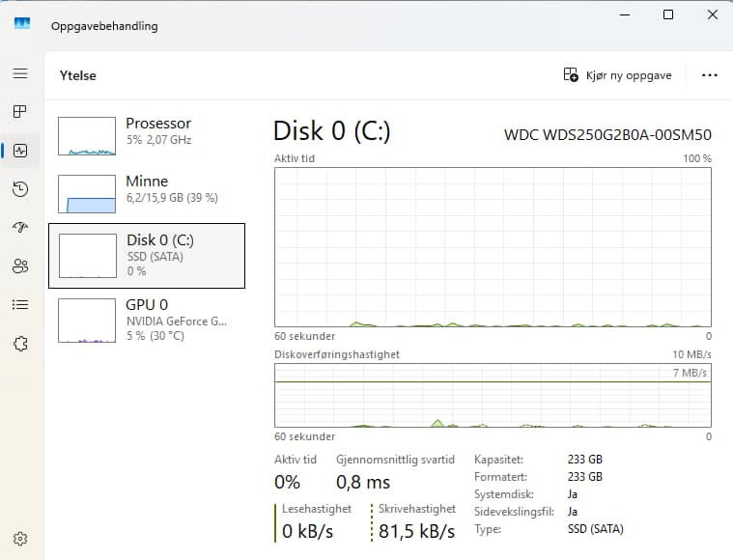Viewport: 733px width, 560px height.
Task: Select the Performance page icon
Action: (x=20, y=151)
